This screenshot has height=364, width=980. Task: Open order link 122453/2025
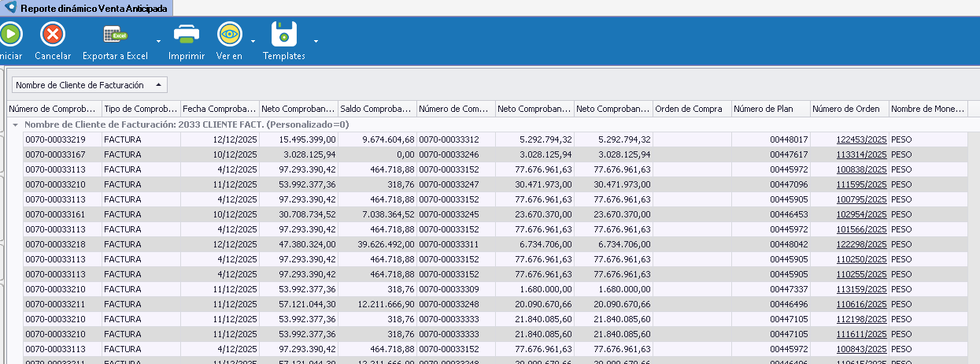pyautogui.click(x=861, y=139)
